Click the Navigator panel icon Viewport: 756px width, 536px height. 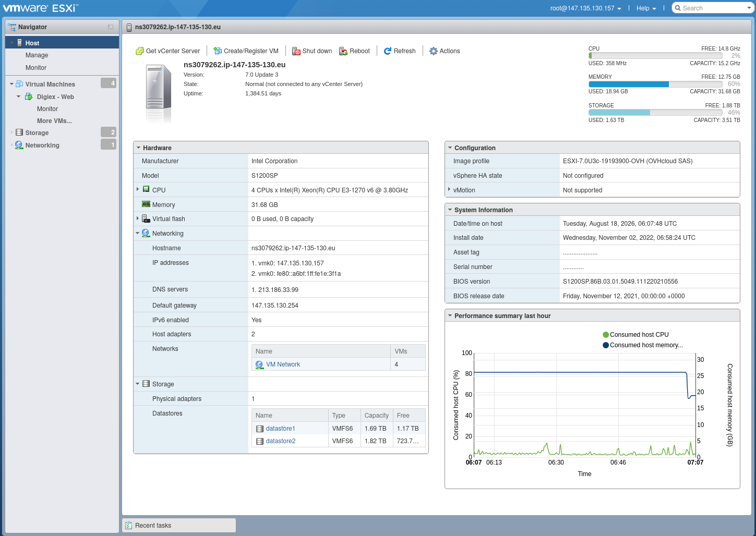12,27
